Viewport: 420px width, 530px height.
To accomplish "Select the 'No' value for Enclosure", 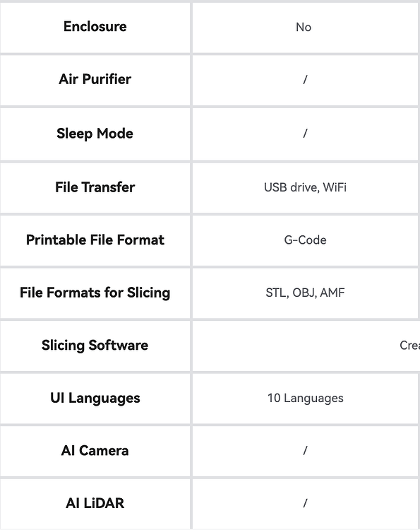I will (304, 27).
